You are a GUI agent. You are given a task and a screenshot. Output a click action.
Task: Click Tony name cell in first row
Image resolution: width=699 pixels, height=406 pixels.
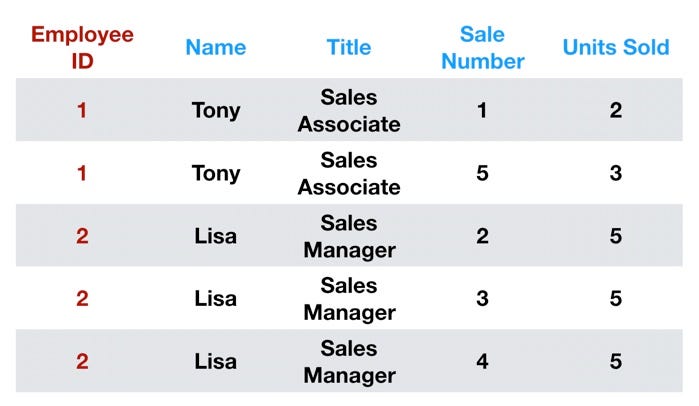coord(216,111)
